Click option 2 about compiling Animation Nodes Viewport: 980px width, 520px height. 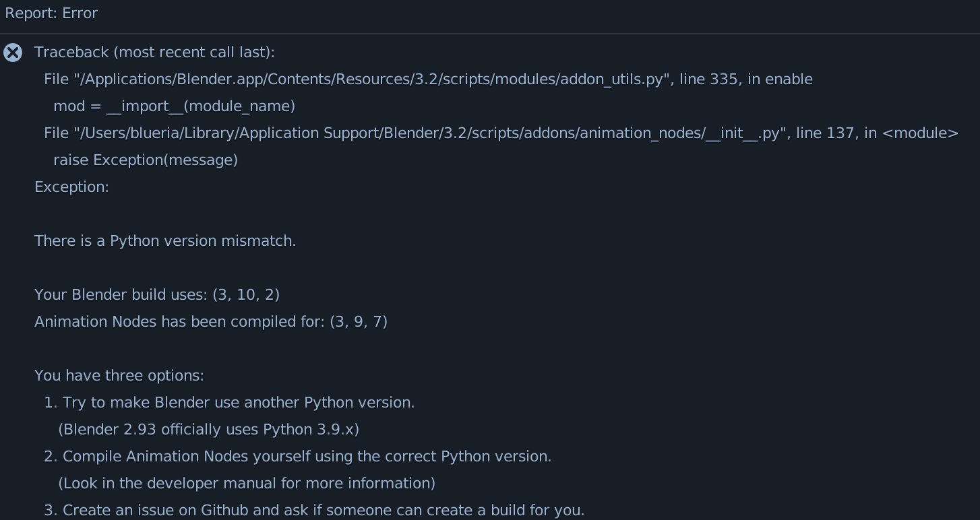click(x=298, y=457)
